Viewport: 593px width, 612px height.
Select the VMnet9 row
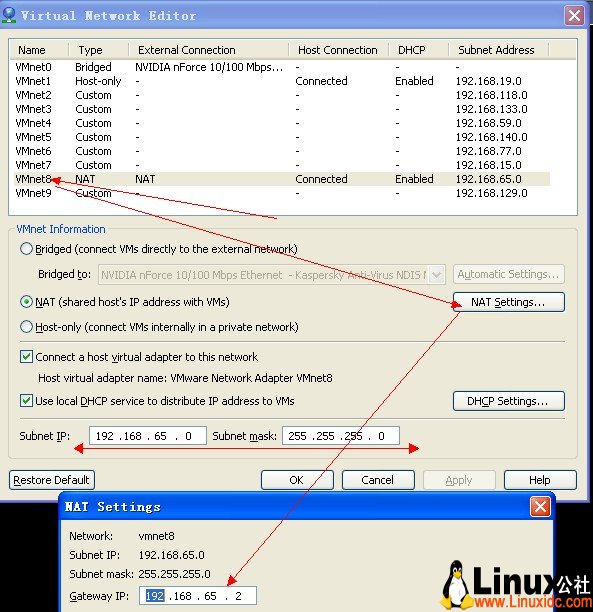pos(282,193)
